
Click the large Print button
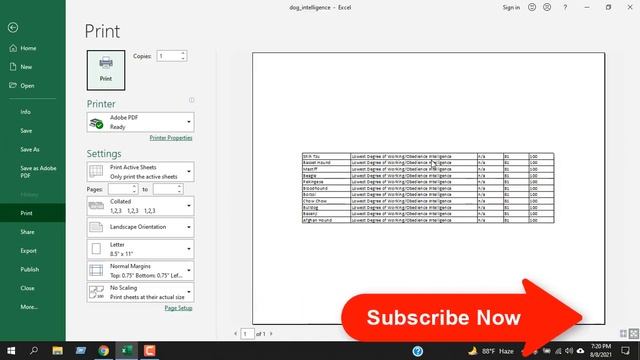click(x=106, y=70)
